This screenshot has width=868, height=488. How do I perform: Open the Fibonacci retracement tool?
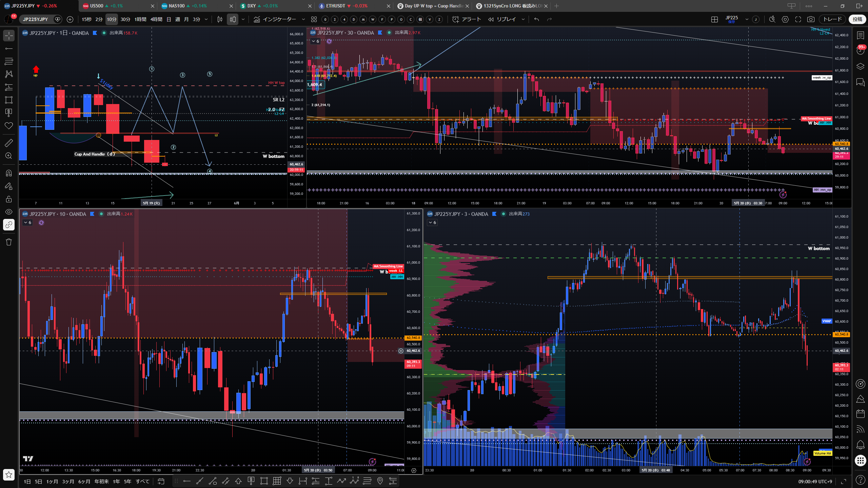(9, 61)
